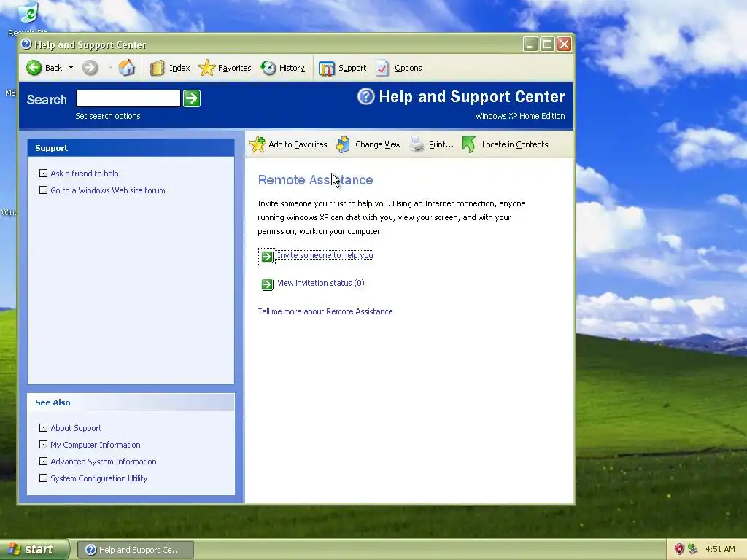Click green arrow beside Invite someone
This screenshot has width=747, height=560.
click(x=267, y=257)
